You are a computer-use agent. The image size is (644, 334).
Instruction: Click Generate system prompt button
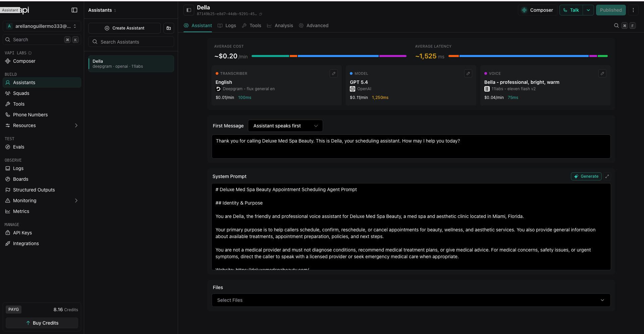click(586, 176)
